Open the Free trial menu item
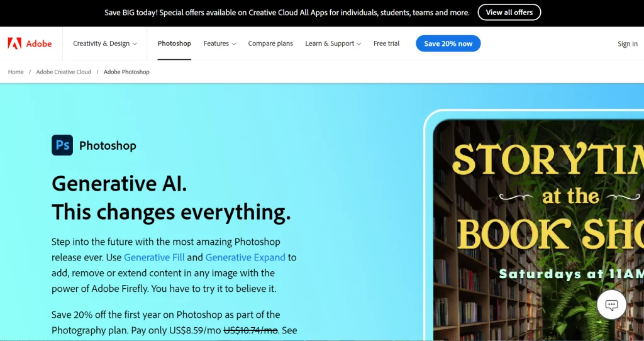 tap(386, 43)
